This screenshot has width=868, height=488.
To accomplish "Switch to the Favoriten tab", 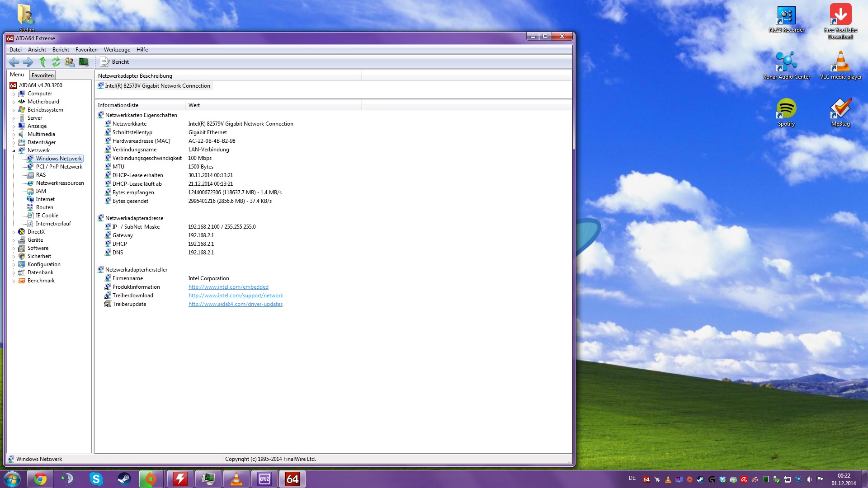I will pyautogui.click(x=42, y=75).
